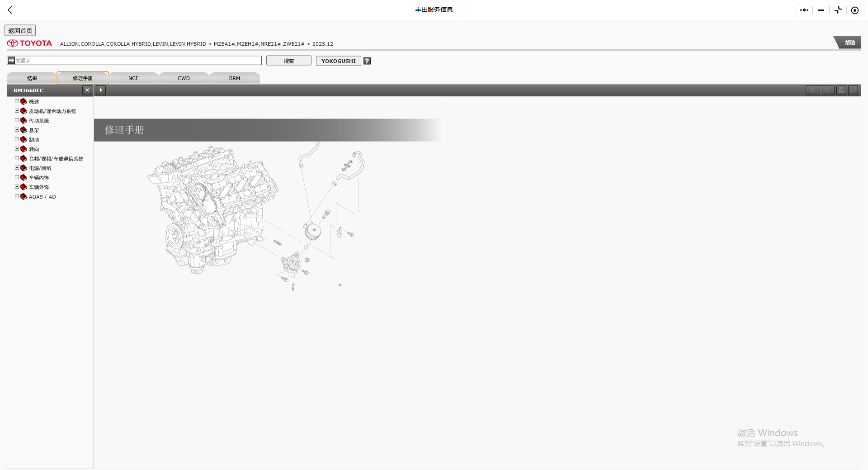Click the 帮助 help button
Viewport: 868px width, 470px height.
click(849, 43)
